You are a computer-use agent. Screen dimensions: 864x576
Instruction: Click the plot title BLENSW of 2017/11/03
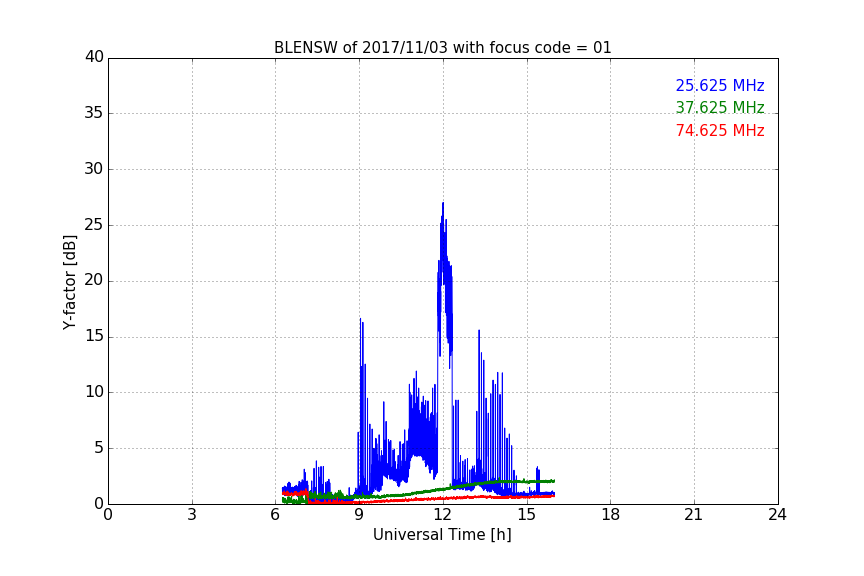point(442,48)
